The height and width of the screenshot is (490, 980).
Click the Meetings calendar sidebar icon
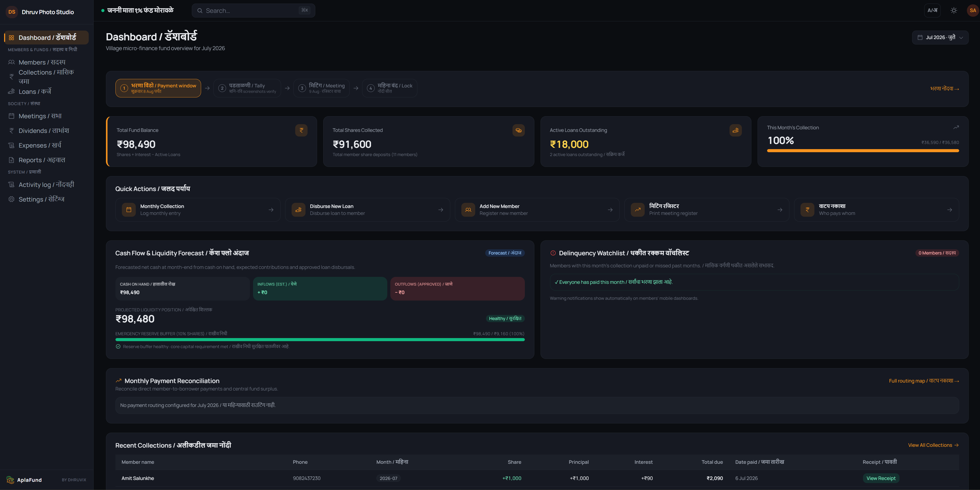tap(11, 116)
